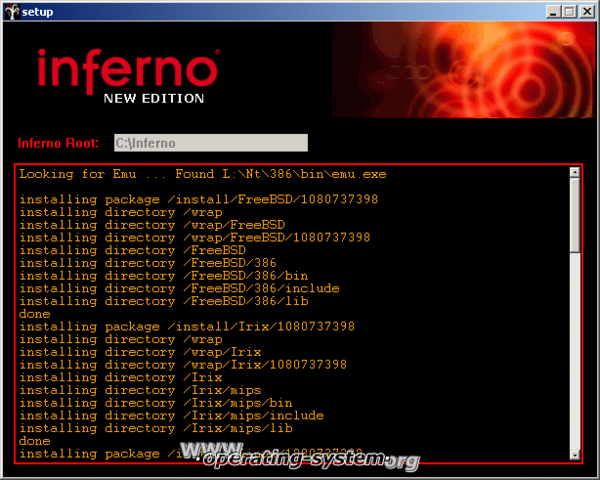This screenshot has width=600, height=480.
Task: Click the log scrollbar thumb
Action: click(574, 215)
